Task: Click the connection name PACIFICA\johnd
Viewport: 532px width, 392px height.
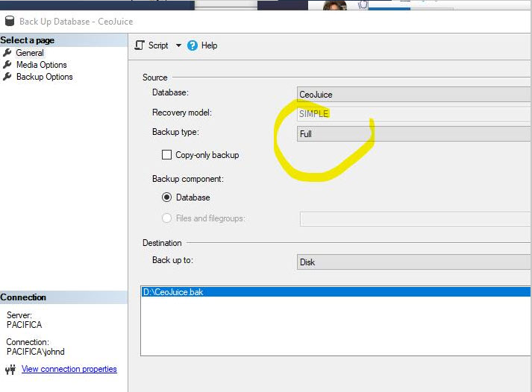Action: 36,352
